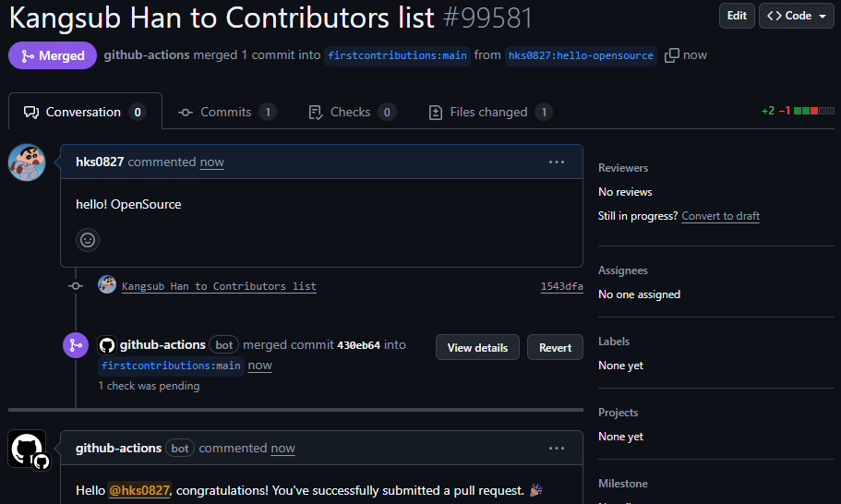Switch to the Files changed tab
Image resolution: width=841 pixels, height=504 pixels.
pyautogui.click(x=490, y=112)
